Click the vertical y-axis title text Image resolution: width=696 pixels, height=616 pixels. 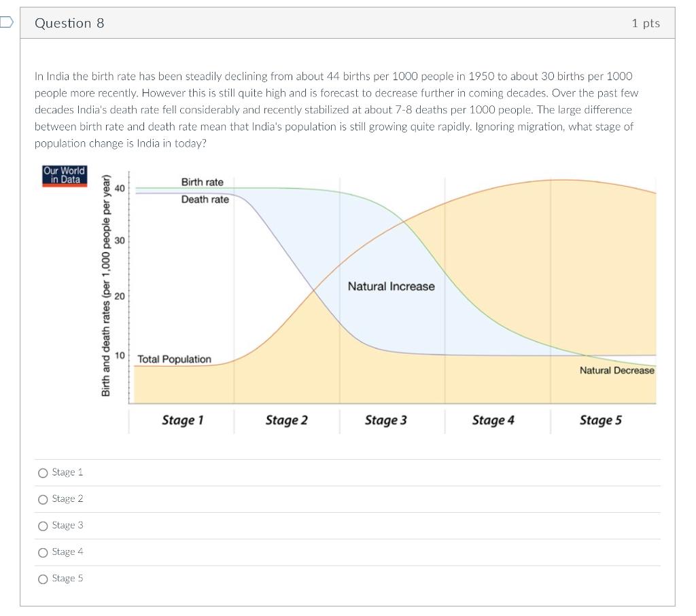105,285
